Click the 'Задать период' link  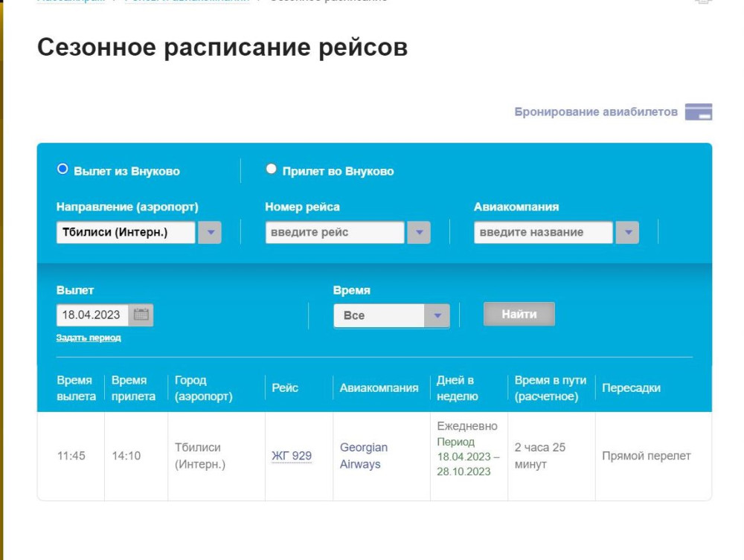pyautogui.click(x=89, y=338)
